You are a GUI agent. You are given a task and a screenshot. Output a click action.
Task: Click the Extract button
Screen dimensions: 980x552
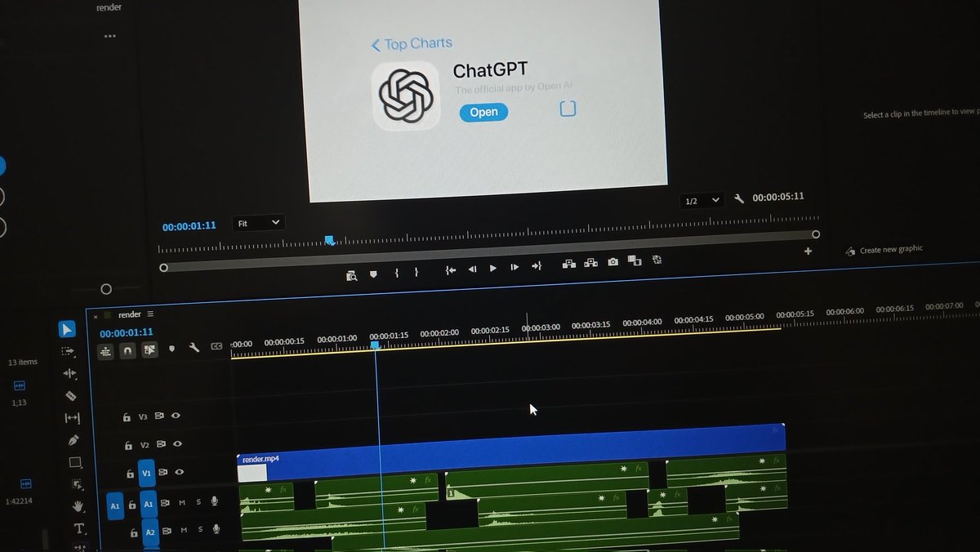click(591, 263)
